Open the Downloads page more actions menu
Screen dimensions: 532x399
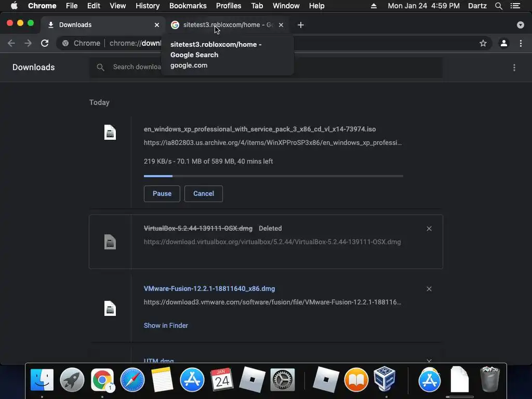[x=514, y=68]
